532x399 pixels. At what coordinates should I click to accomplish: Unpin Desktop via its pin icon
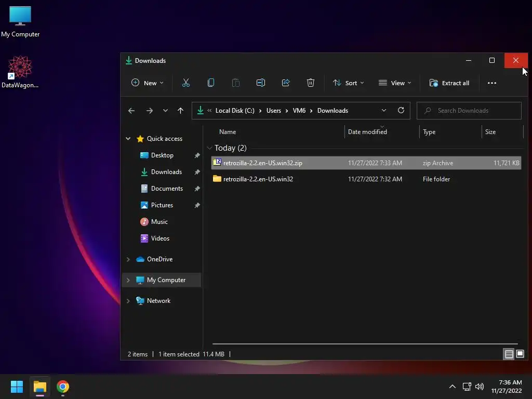(x=197, y=155)
